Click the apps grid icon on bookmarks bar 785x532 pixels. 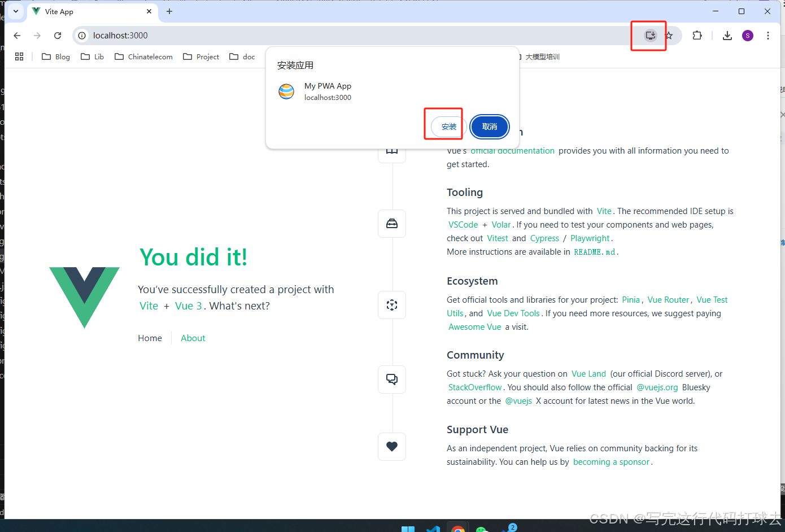click(x=19, y=56)
